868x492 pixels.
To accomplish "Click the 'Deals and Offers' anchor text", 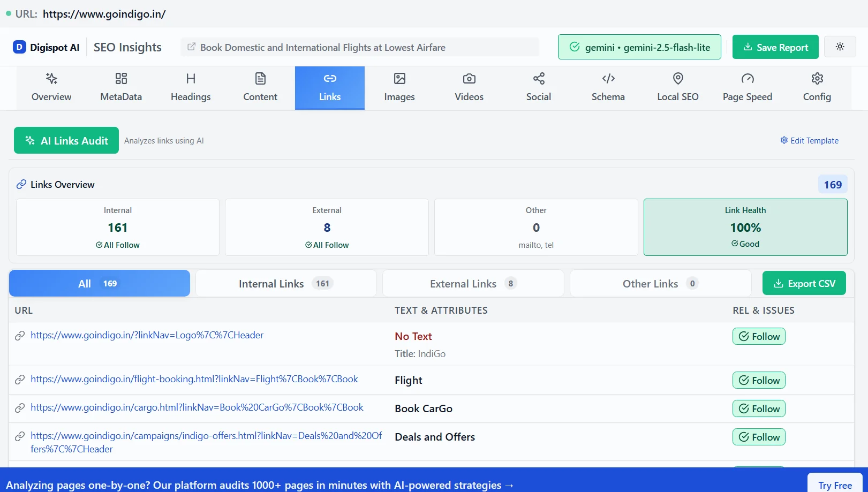I will tap(435, 437).
